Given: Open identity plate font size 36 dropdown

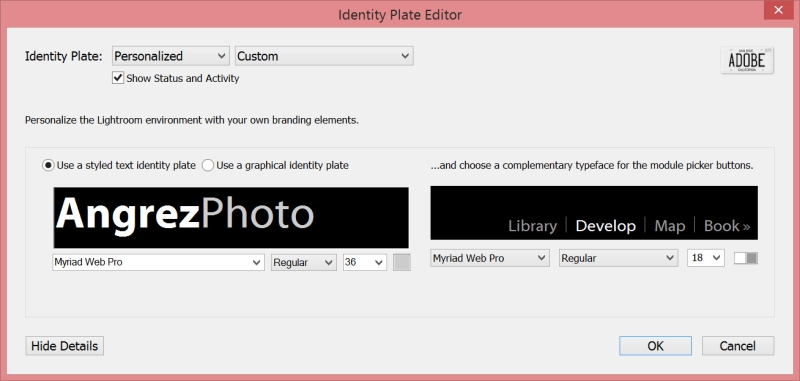Looking at the screenshot, I should [x=365, y=263].
